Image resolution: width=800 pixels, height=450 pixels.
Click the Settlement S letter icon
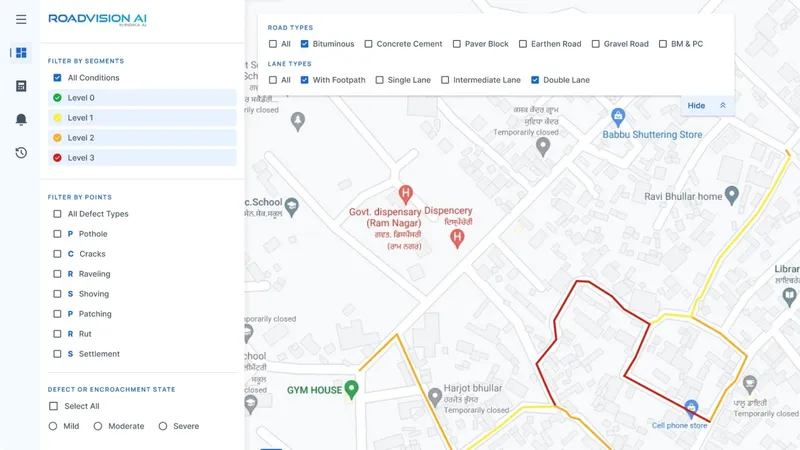(x=70, y=354)
